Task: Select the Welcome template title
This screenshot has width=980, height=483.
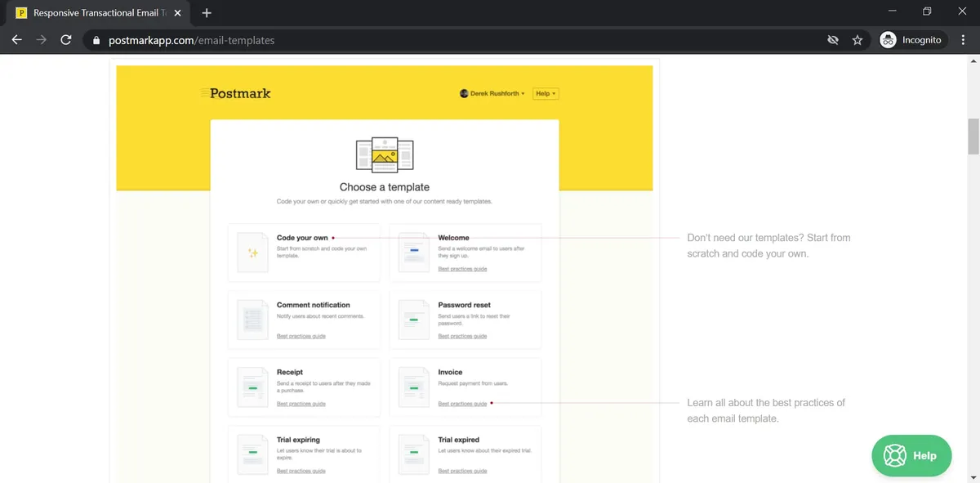Action: 453,238
